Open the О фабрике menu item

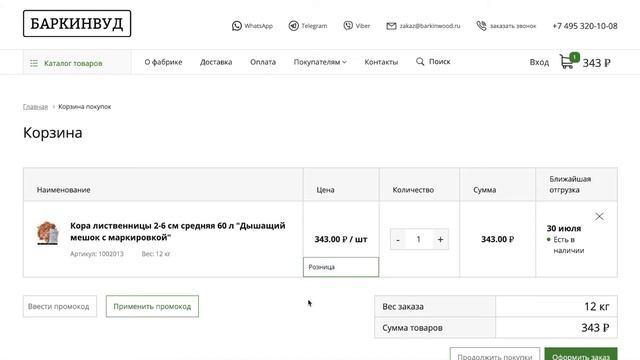pyautogui.click(x=163, y=62)
